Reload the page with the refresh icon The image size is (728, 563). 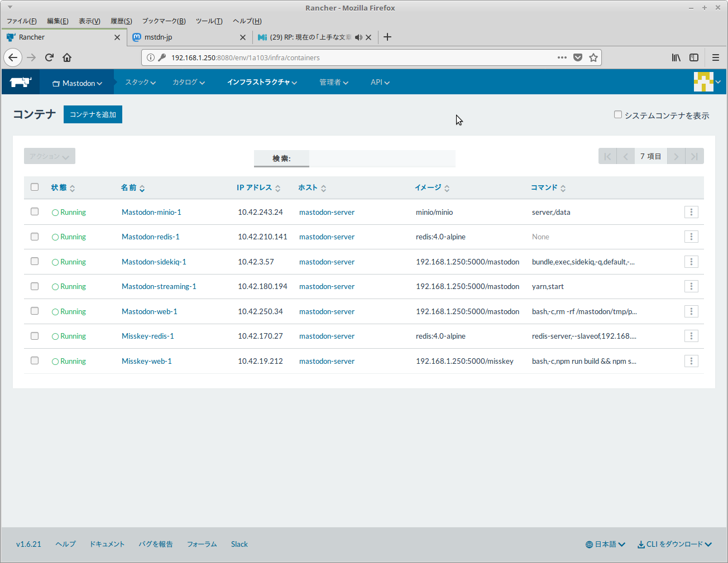(49, 57)
